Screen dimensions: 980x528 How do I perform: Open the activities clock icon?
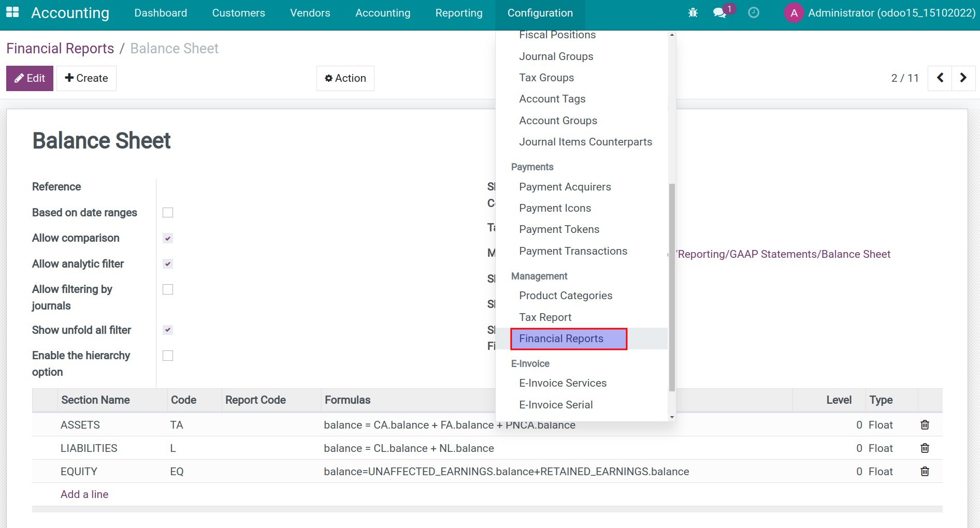click(754, 12)
